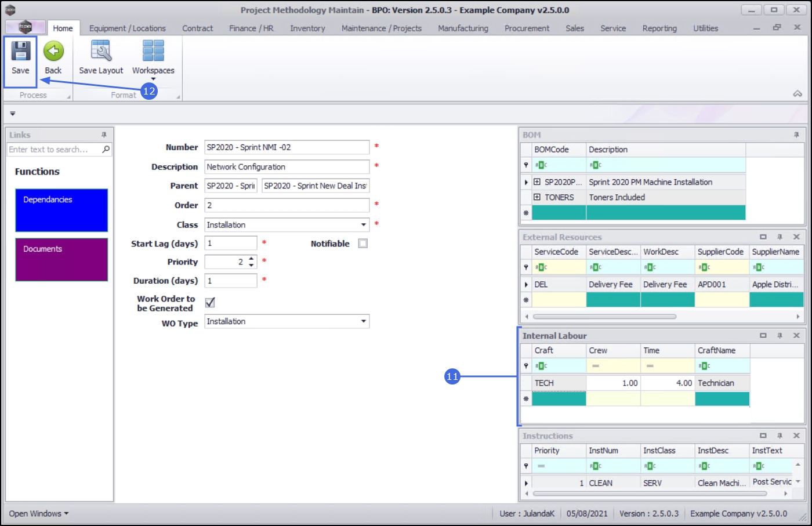
Task: Maximize the Internal Labour panel
Action: [x=763, y=336]
